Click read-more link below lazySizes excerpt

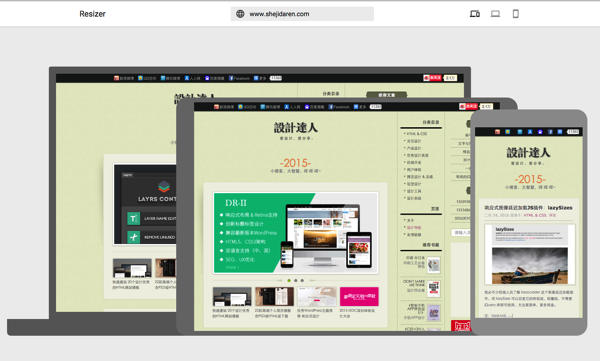pyautogui.click(x=499, y=315)
